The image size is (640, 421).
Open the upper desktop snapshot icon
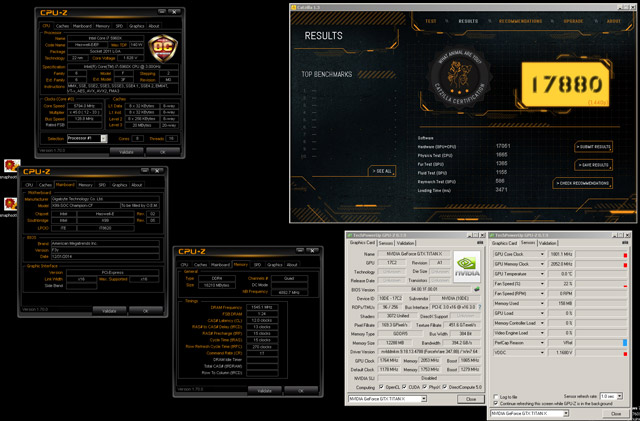[11, 166]
